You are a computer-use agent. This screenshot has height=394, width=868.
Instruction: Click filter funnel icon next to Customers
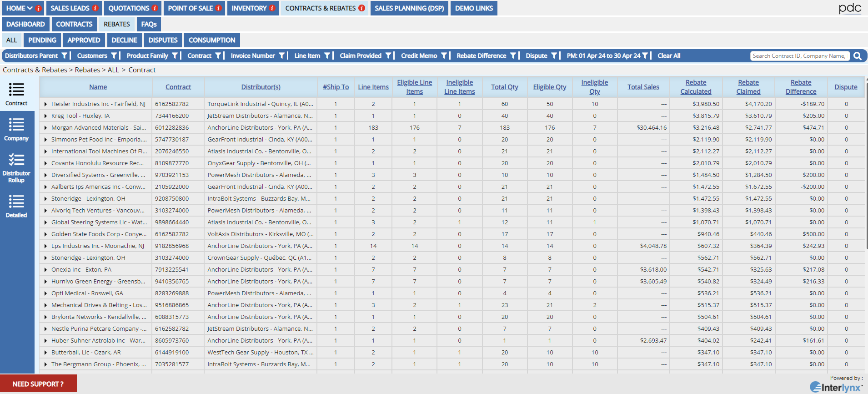114,56
